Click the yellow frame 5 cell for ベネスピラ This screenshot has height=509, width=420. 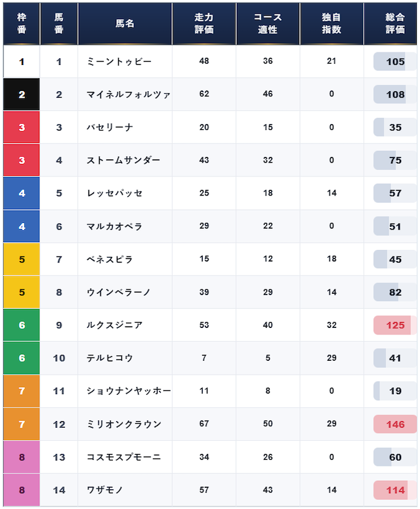[x=22, y=259]
